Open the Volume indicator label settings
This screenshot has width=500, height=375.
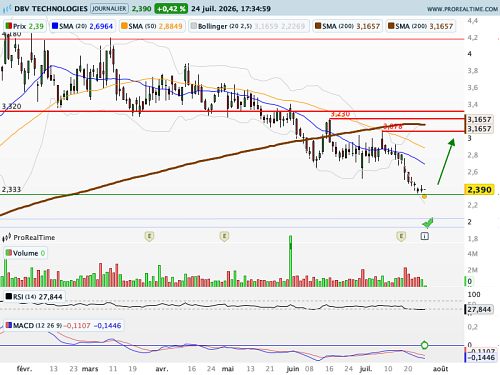(x=25, y=253)
